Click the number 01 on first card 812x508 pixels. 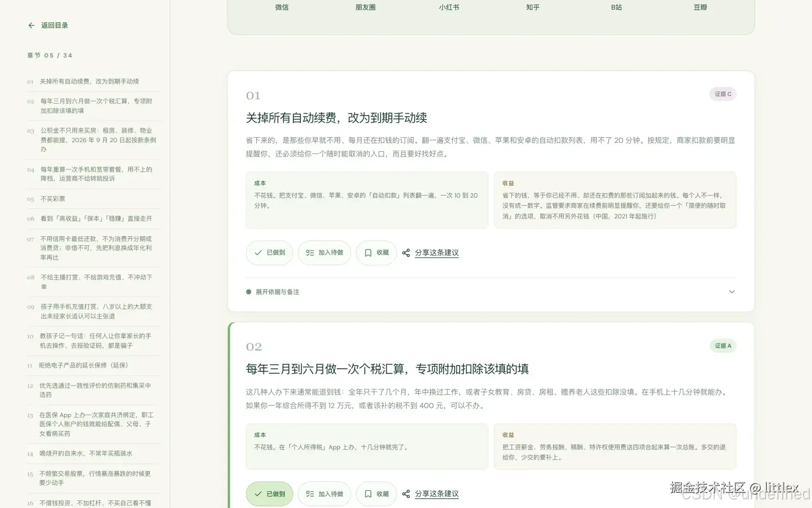pyautogui.click(x=253, y=96)
